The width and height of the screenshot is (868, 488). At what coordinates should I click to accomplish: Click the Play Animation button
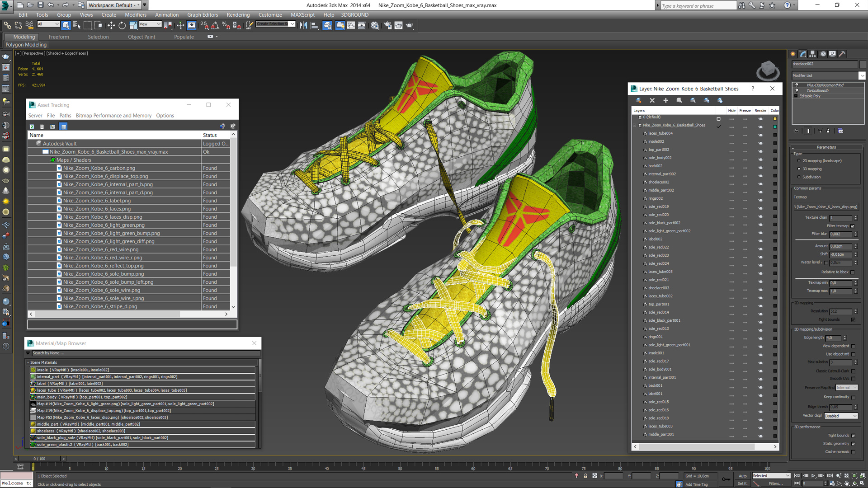(813, 476)
